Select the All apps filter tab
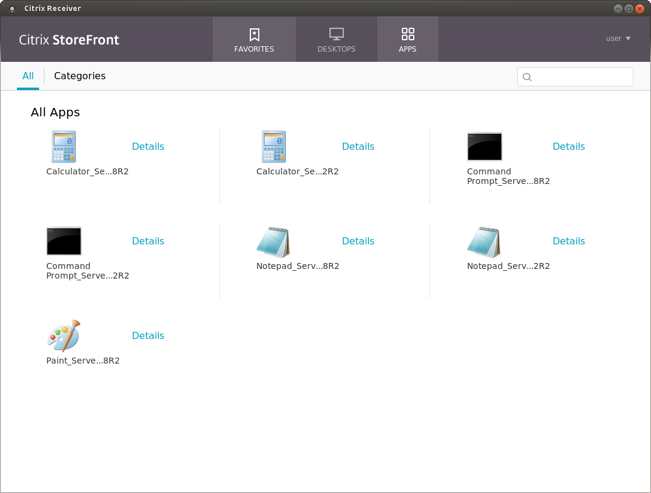This screenshot has width=651, height=493. [x=28, y=76]
